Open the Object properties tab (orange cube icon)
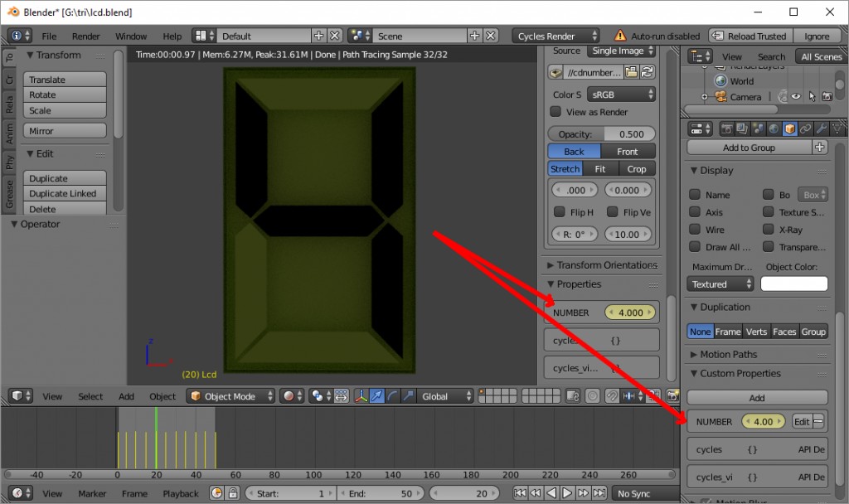This screenshot has height=504, width=849. (x=789, y=128)
